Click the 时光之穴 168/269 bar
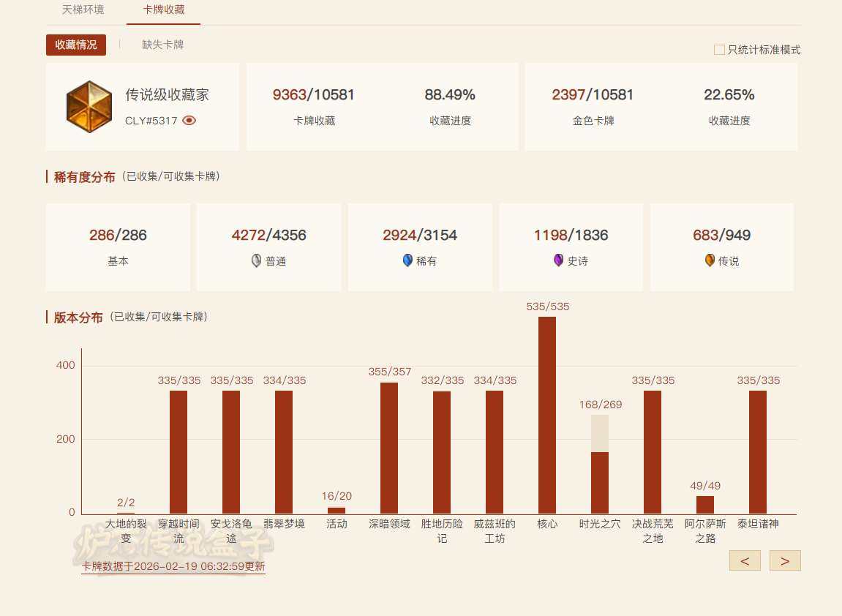The image size is (842, 616). click(x=600, y=483)
